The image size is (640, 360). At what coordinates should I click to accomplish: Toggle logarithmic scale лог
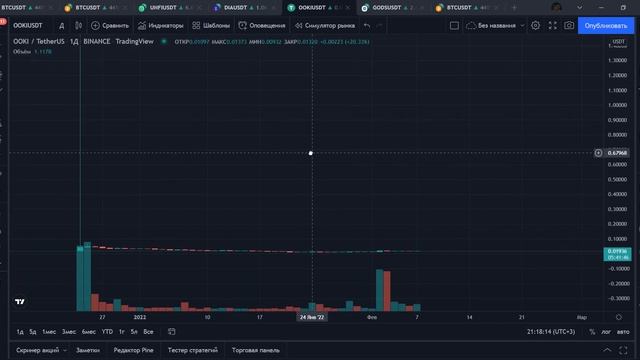(x=606, y=332)
